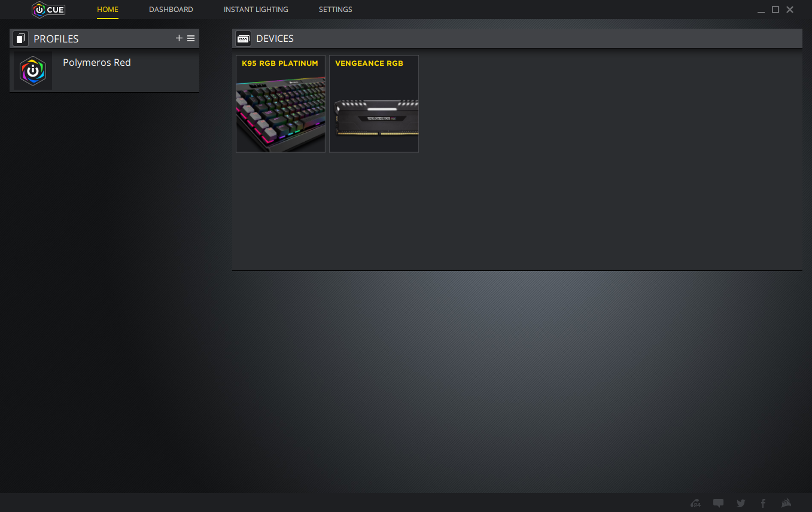Open the DASHBOARD tab
Image resolution: width=812 pixels, height=512 pixels.
pos(171,10)
